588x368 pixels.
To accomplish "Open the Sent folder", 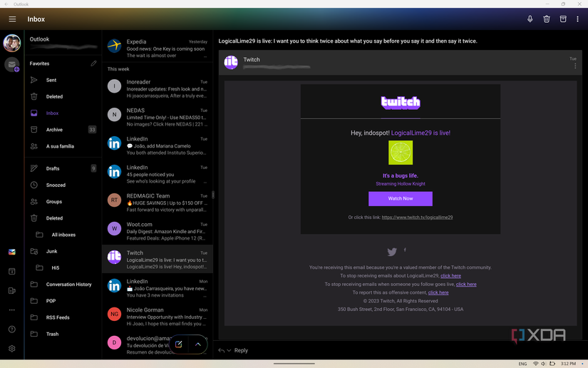I will coord(63,80).
